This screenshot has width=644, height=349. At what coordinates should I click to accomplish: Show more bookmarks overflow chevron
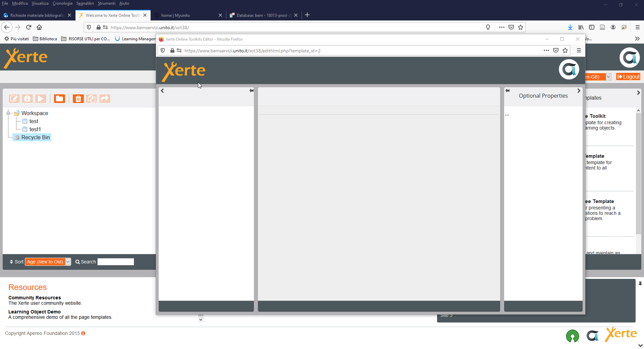point(637,39)
